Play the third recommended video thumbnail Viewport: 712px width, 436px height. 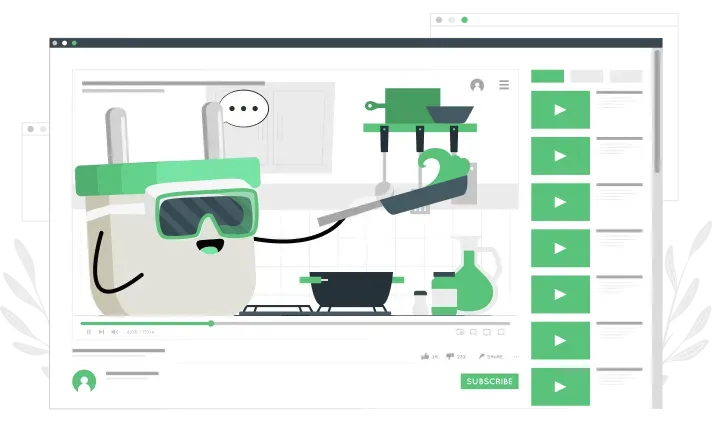(x=560, y=202)
